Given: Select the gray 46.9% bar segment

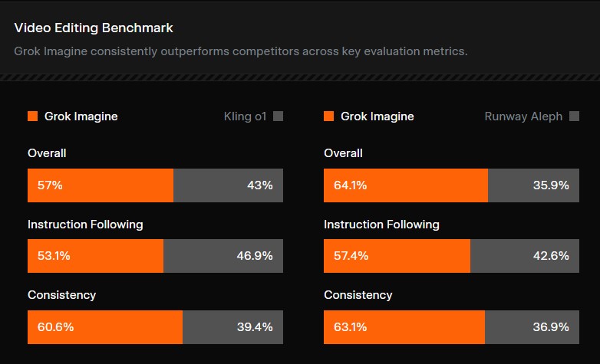Looking at the screenshot, I should (223, 256).
